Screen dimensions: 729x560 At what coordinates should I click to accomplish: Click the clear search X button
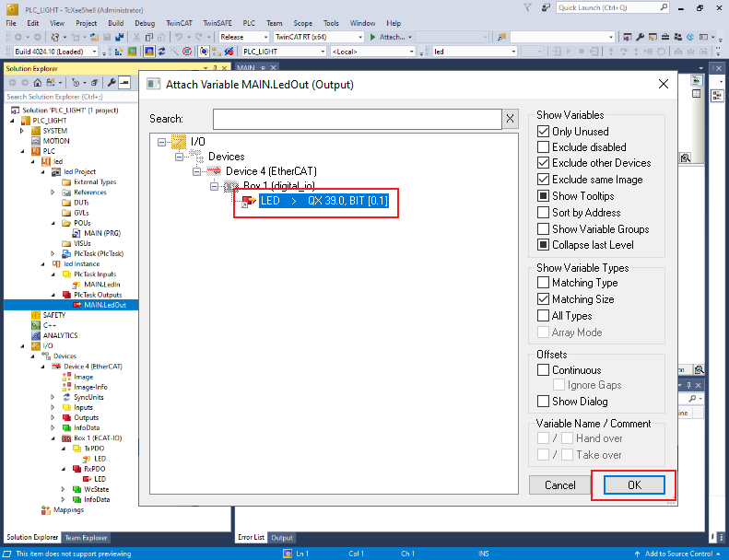tap(510, 119)
